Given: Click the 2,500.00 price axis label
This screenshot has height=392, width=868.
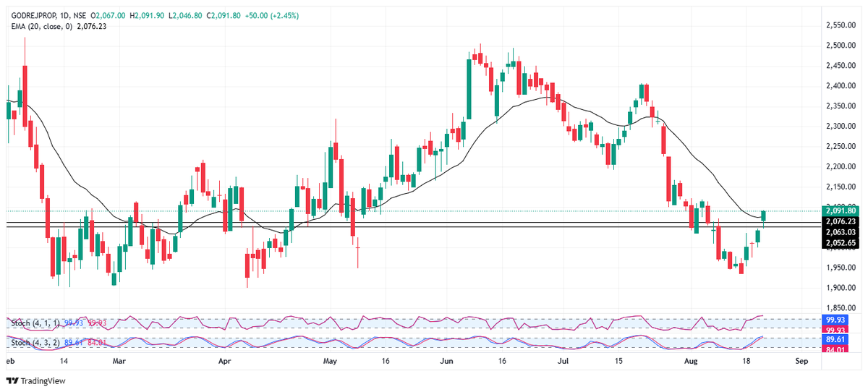Looking at the screenshot, I should click(841, 46).
